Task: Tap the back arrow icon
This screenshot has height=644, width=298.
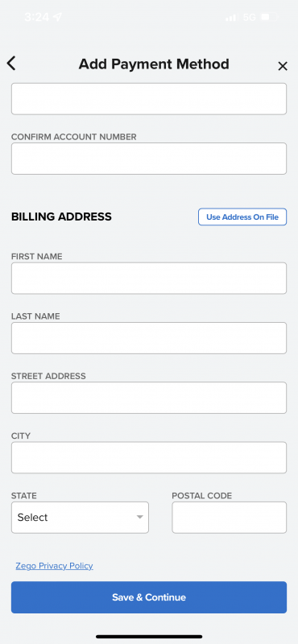Action: pos(11,64)
